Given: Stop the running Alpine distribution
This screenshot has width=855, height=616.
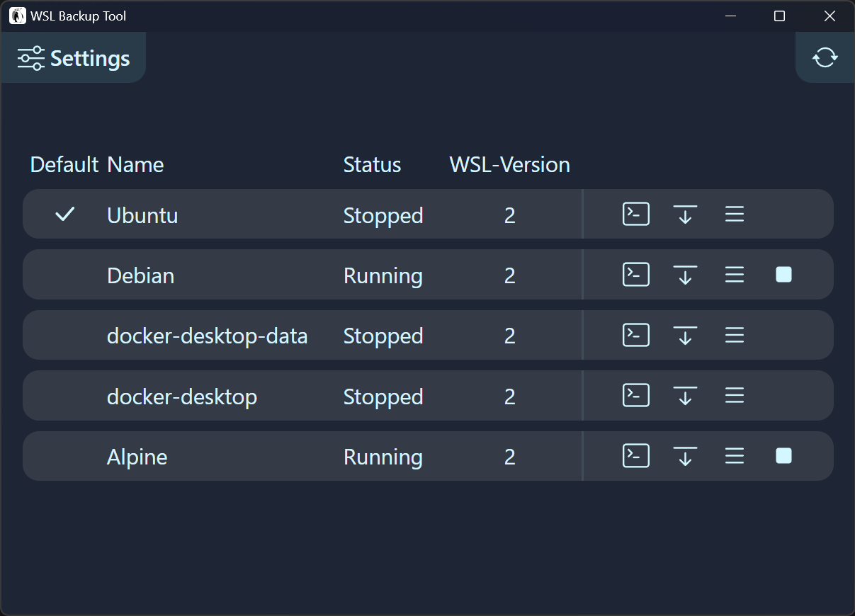Looking at the screenshot, I should coord(783,456).
